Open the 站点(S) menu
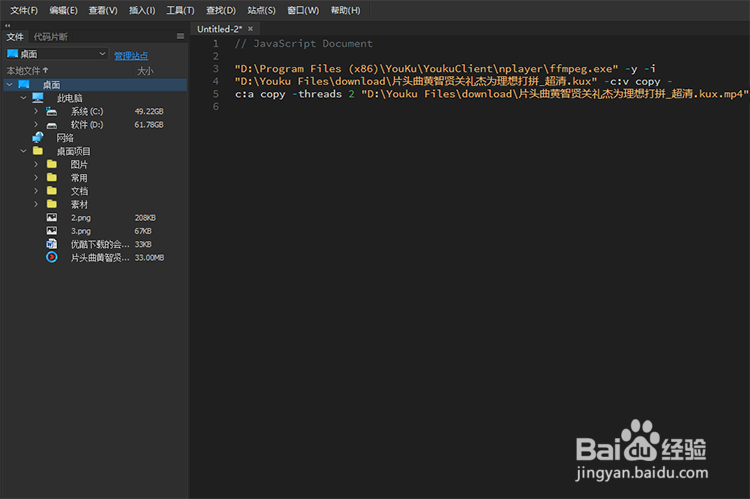750x499 pixels. point(261,10)
